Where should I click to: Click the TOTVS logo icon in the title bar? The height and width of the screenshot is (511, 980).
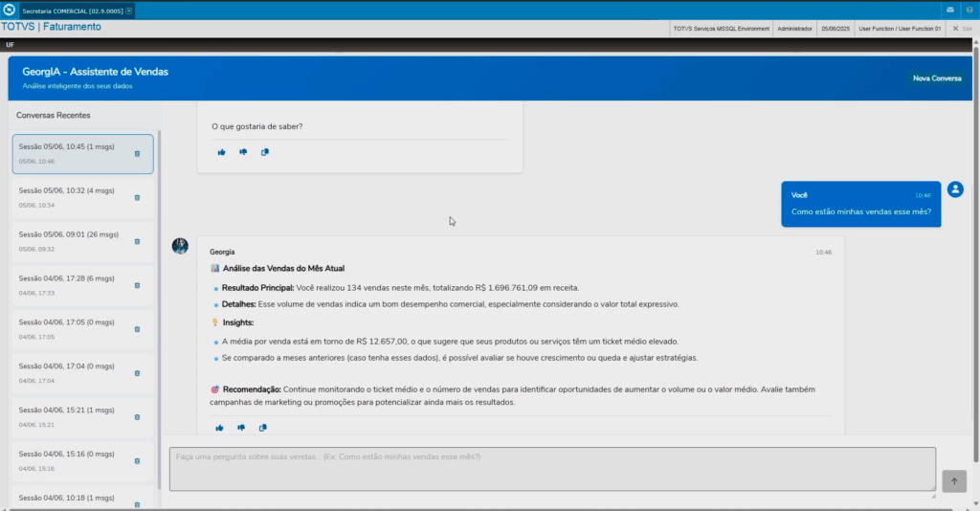tap(9, 10)
